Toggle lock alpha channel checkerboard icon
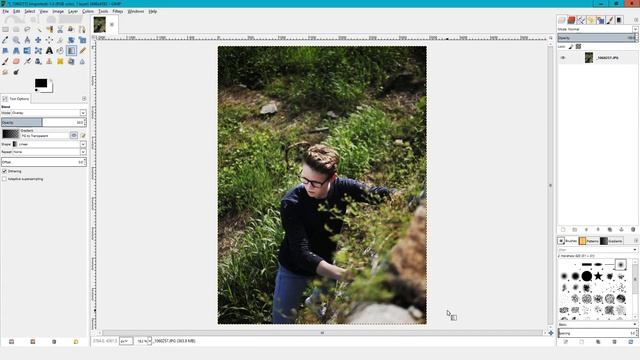Screen dimensions: 640x360 tap(578, 47)
